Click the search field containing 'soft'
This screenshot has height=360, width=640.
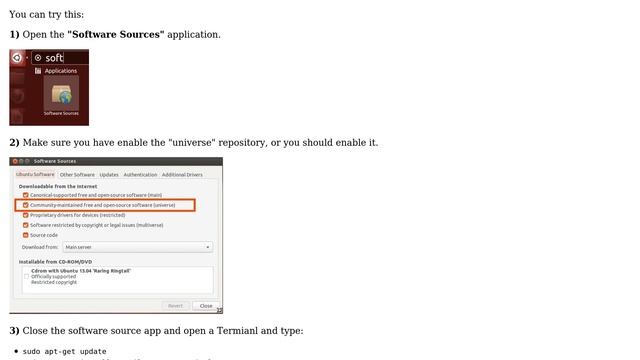coord(60,58)
